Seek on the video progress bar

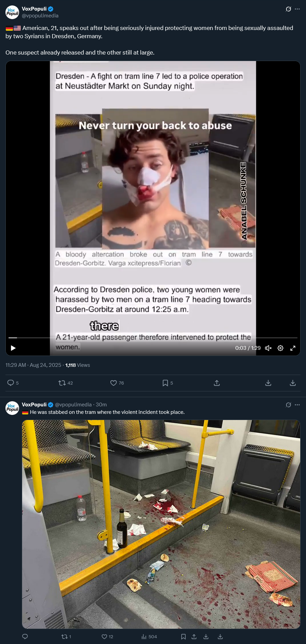pyautogui.click(x=153, y=338)
